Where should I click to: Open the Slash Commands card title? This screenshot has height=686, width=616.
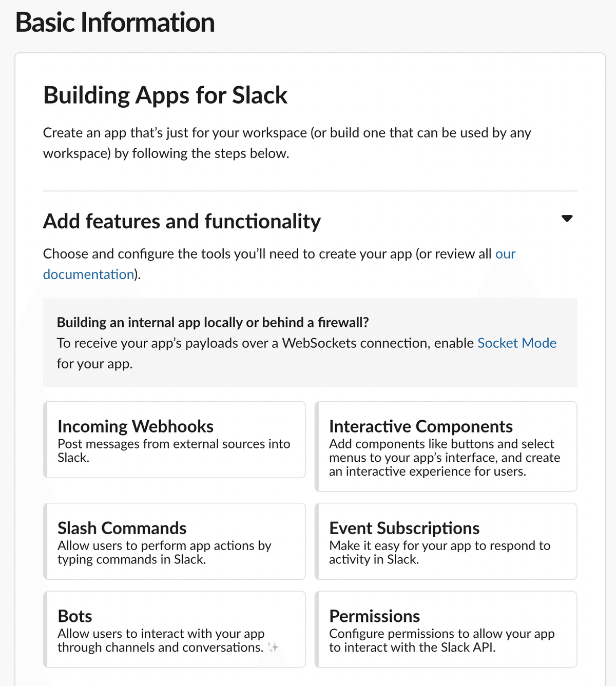coord(122,528)
